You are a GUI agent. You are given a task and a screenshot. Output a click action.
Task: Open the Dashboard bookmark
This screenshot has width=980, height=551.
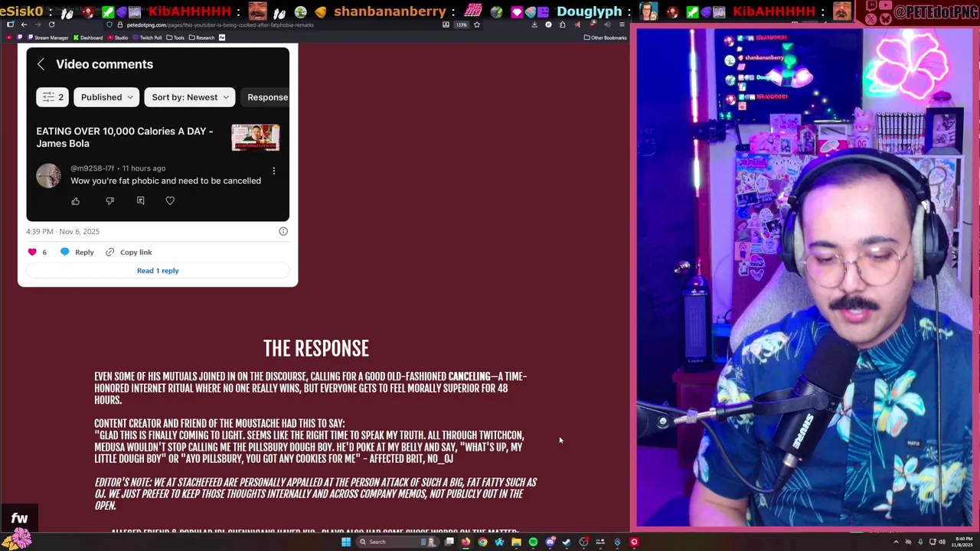pos(88,37)
